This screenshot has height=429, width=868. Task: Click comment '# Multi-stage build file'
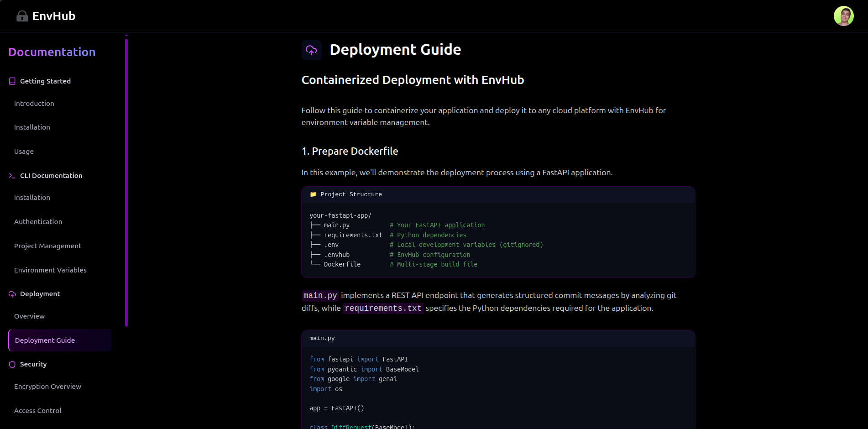click(434, 264)
